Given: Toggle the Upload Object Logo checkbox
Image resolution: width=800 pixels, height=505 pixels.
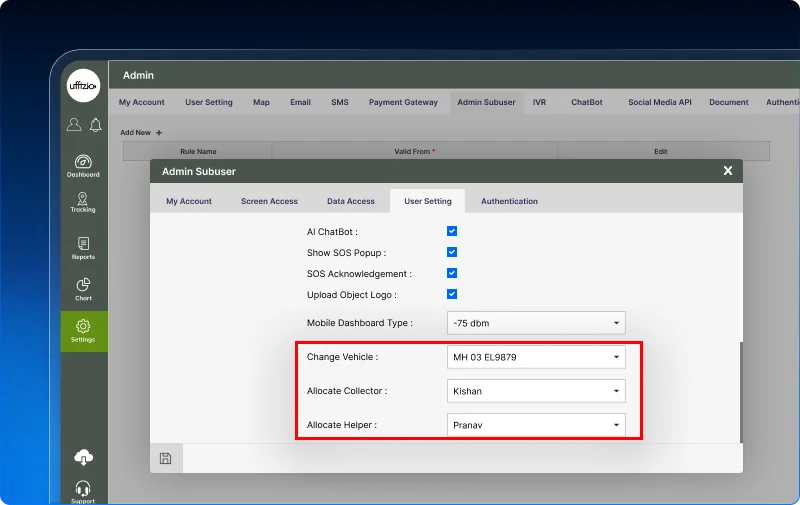Looking at the screenshot, I should [x=452, y=294].
